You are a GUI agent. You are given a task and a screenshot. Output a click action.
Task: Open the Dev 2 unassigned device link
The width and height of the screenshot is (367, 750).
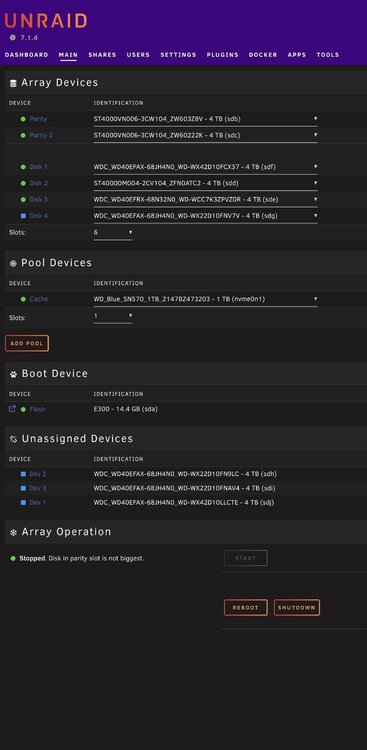coord(38,474)
